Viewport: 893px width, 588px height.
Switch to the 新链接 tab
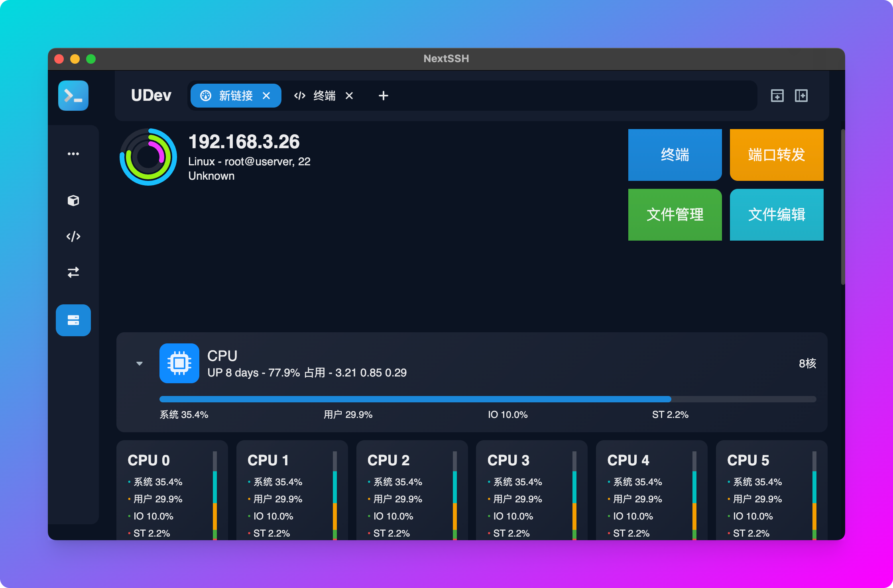pos(235,96)
